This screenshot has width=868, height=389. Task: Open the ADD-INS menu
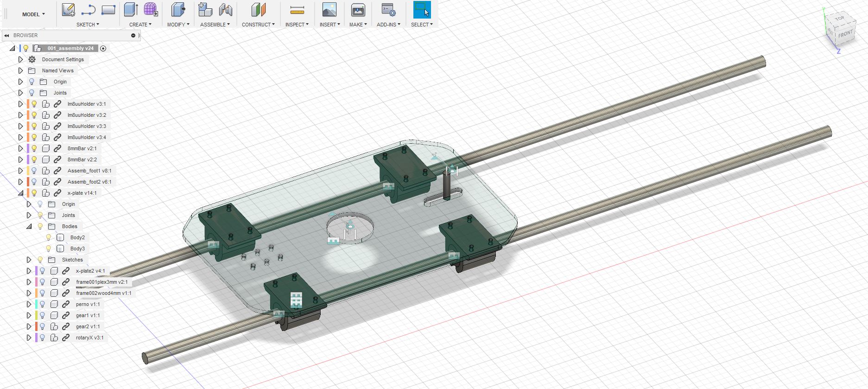pos(388,25)
